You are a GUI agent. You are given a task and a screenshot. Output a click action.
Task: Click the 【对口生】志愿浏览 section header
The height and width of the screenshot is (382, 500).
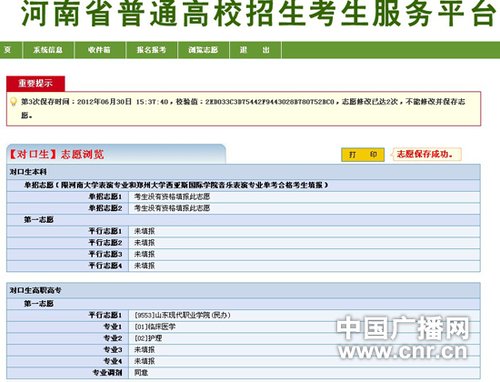pos(56,154)
